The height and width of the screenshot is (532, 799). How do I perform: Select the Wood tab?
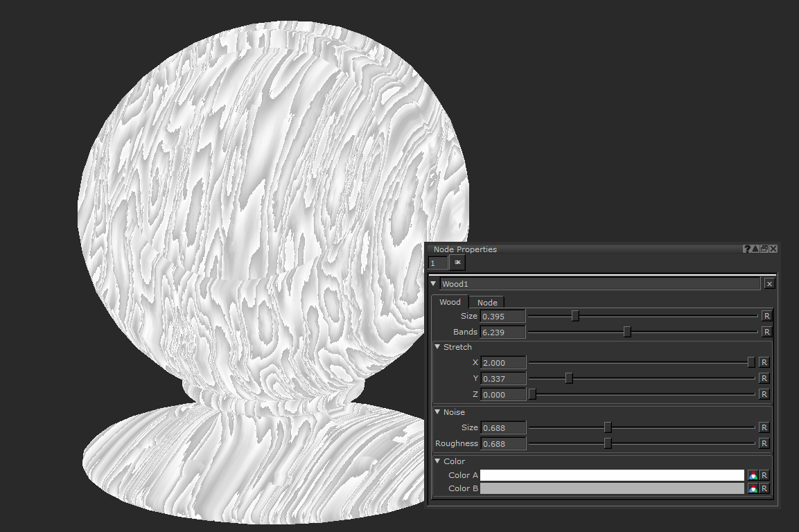450,302
